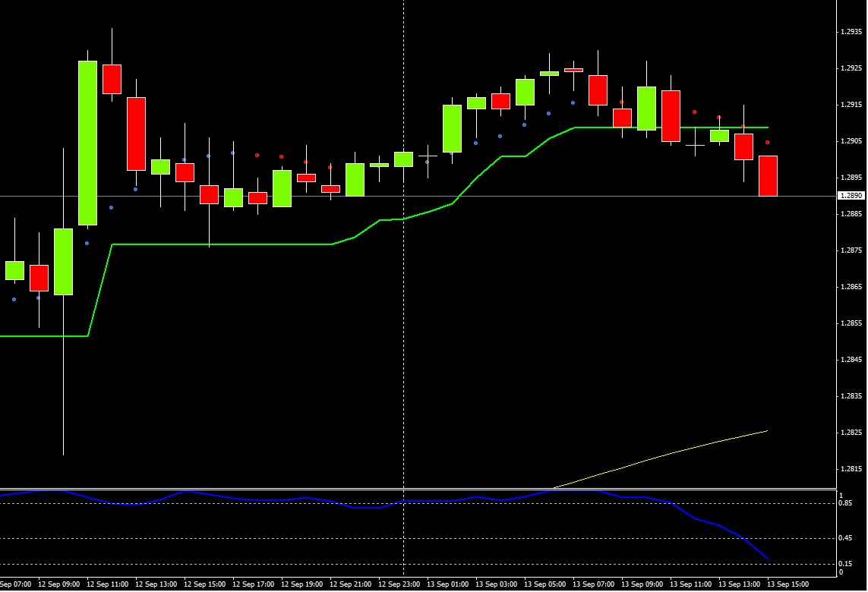
Task: Click the 1.2905 value on price axis
Action: [x=851, y=141]
